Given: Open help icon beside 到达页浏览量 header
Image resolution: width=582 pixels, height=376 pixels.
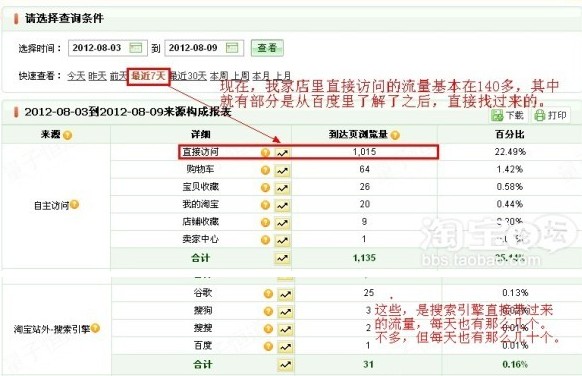Looking at the screenshot, I should coord(395,135).
